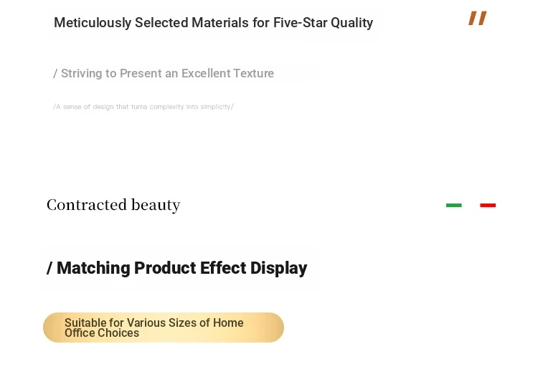Viewport: 538px width, 392px height.
Task: Click the 'Contracted beauty' serif title
Action: (x=113, y=205)
